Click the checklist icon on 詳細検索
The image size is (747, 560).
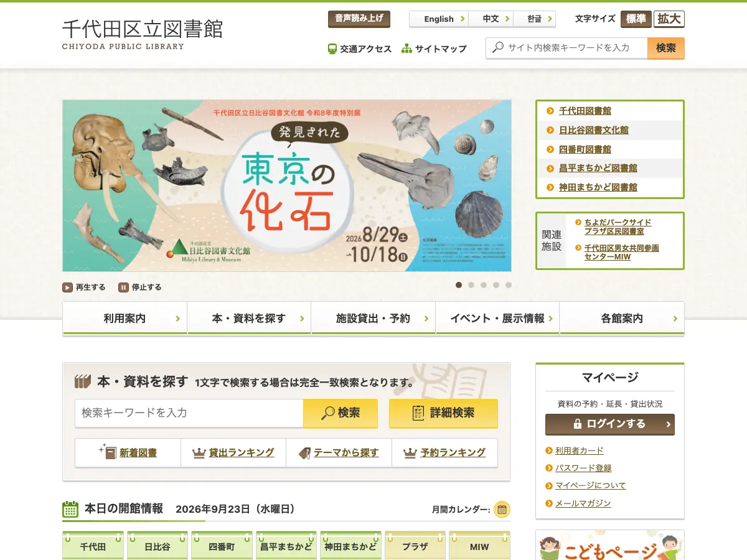pos(418,413)
